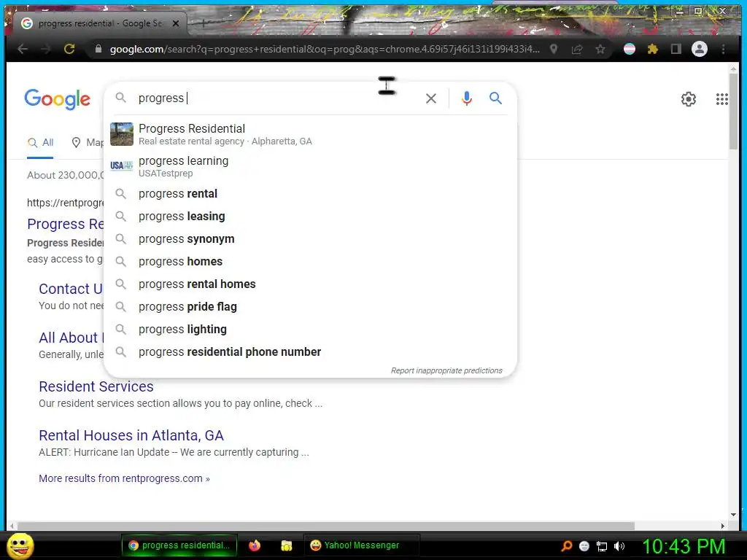Switch to Chrome taskbar item progress residential
Viewport: 747px width, 560px height.
click(x=179, y=545)
